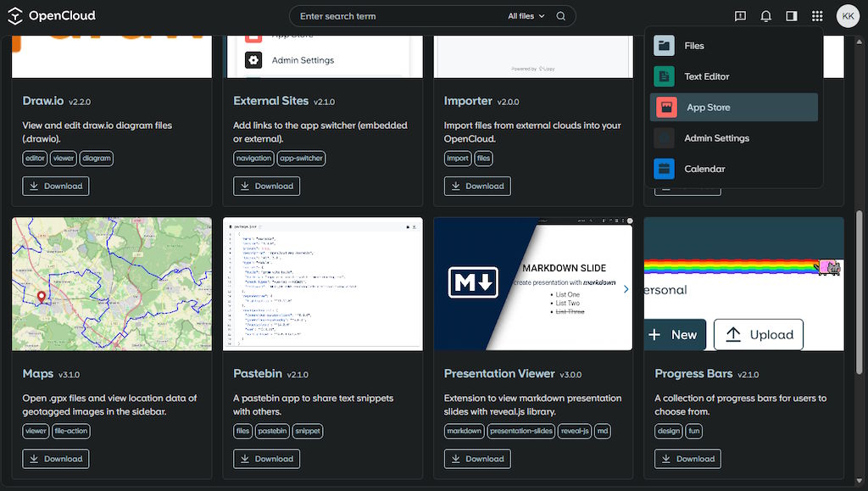The width and height of the screenshot is (868, 491).
Task: Open the Presentation Viewer app title
Action: point(499,374)
